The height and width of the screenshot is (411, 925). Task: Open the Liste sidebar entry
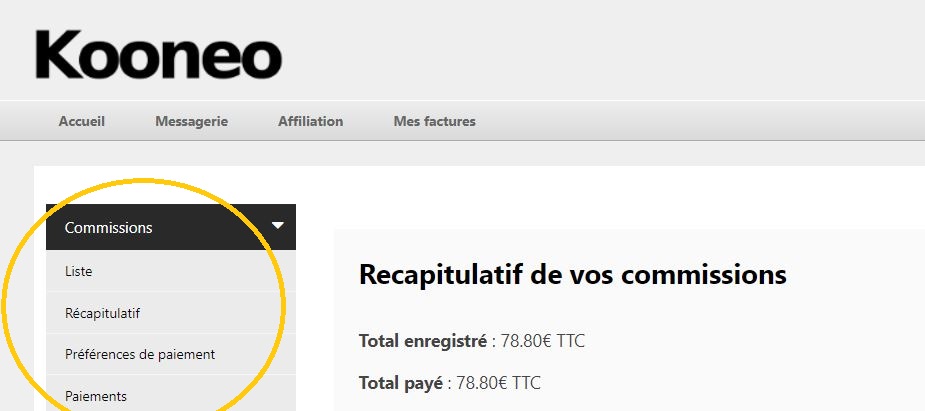pos(171,271)
